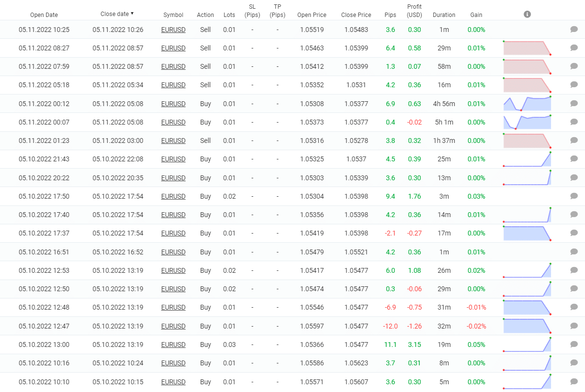The width and height of the screenshot is (585, 392).
Task: Open comment icon for 05.11.2022 10:25 trade
Action: (x=574, y=30)
